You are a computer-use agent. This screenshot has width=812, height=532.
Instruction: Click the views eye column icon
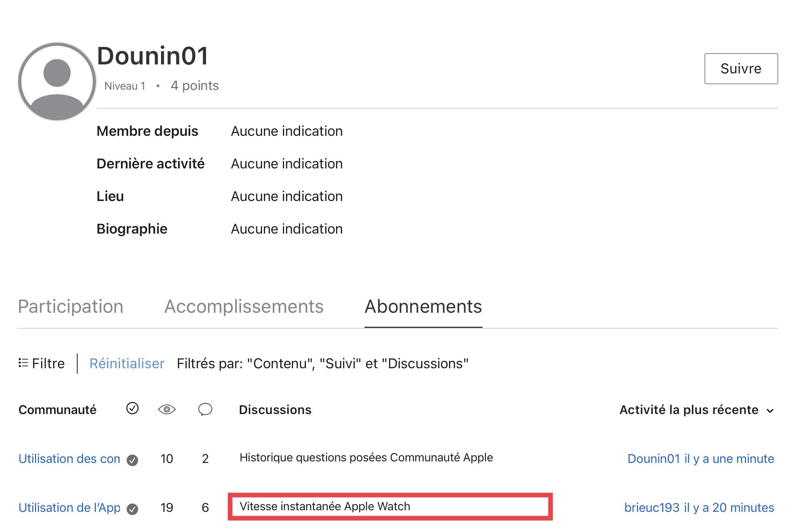tap(167, 409)
